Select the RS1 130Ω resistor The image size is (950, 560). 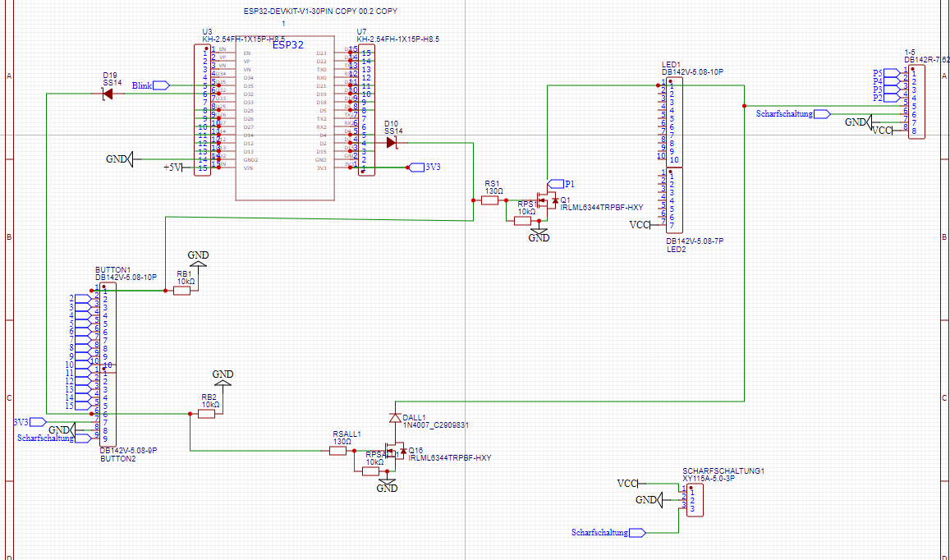pos(493,200)
